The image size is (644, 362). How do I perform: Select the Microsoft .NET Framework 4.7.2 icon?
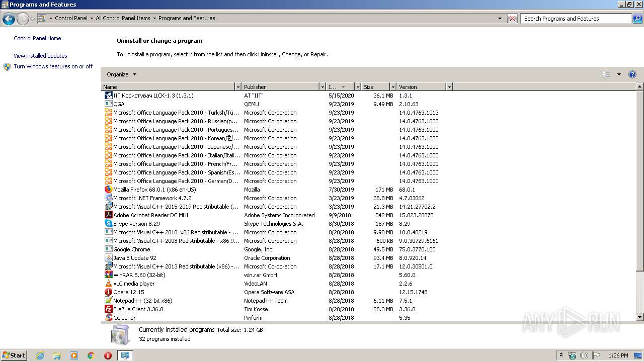coord(108,198)
